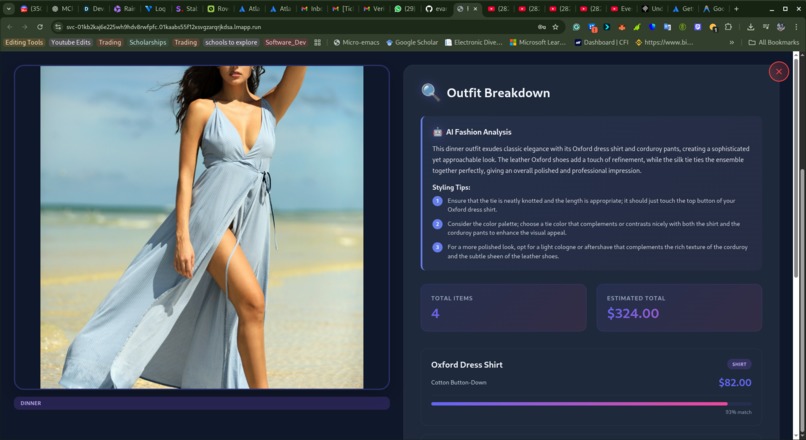Click the translate extension icon
Screen dimensions: 806x440
click(x=667, y=27)
